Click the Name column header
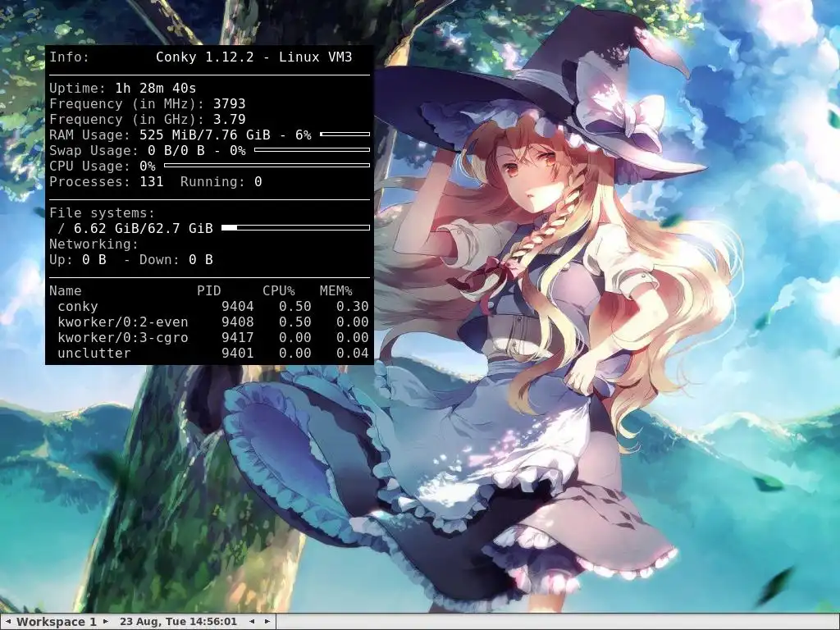Screen dimensions: 840x630 click(66, 290)
